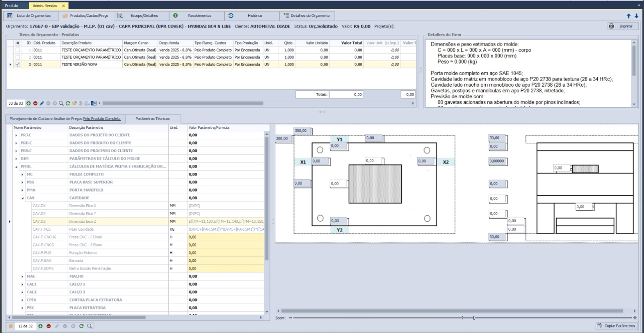Open the Recebimentos tab
Image resolution: width=644 pixels, height=333 pixels.
[x=196, y=16]
